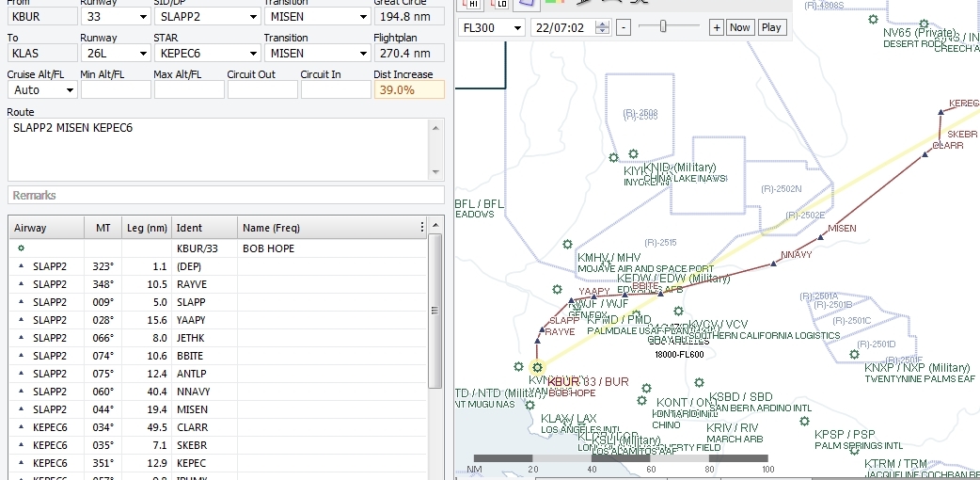Click the plus time step button
The image size is (980, 480).
pyautogui.click(x=717, y=27)
